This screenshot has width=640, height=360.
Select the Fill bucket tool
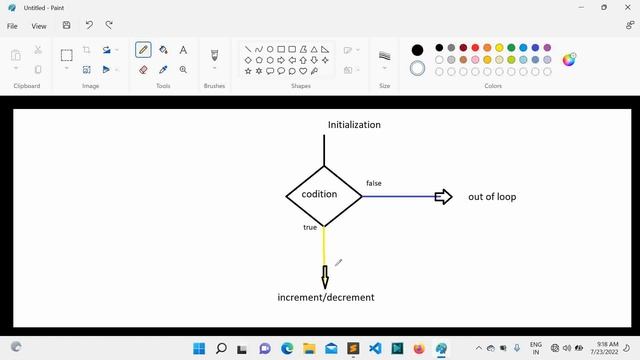point(163,50)
